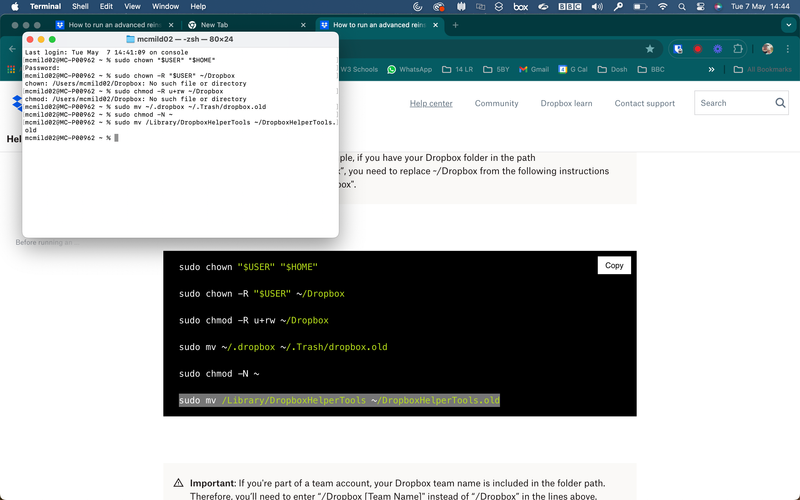The height and width of the screenshot is (500, 800).
Task: Click the Bitwarden shield extension icon
Action: (678, 48)
